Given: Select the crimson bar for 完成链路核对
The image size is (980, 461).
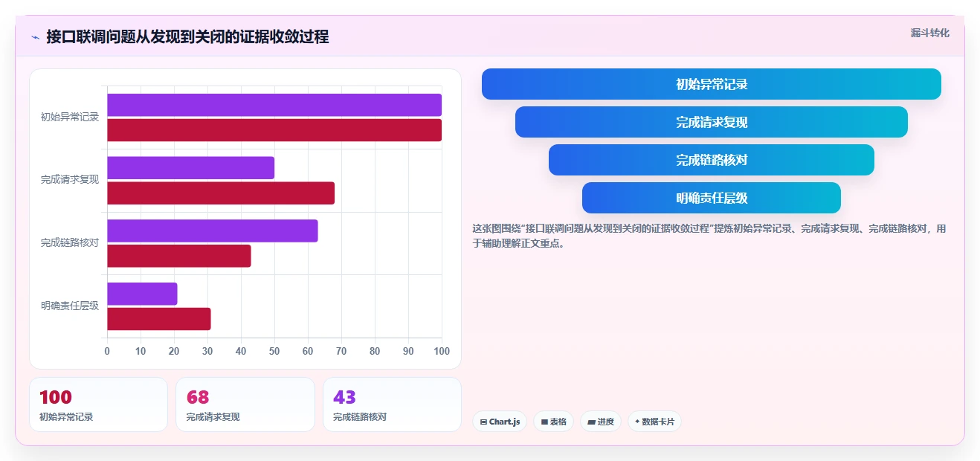Looking at the screenshot, I should coord(179,256).
